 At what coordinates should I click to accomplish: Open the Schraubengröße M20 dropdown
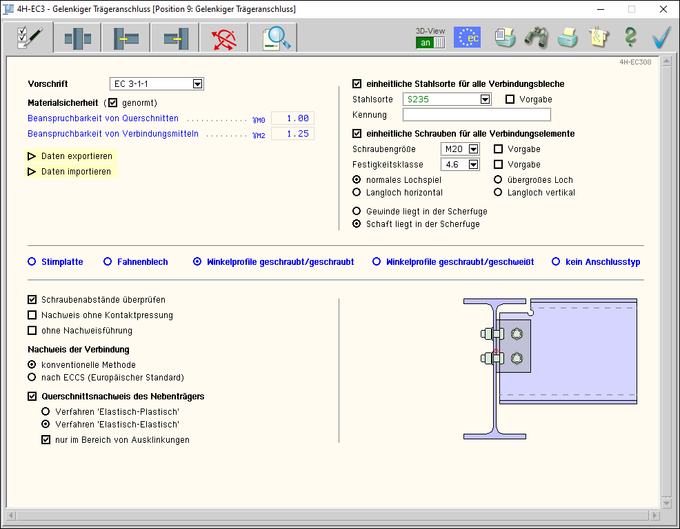coord(473,149)
